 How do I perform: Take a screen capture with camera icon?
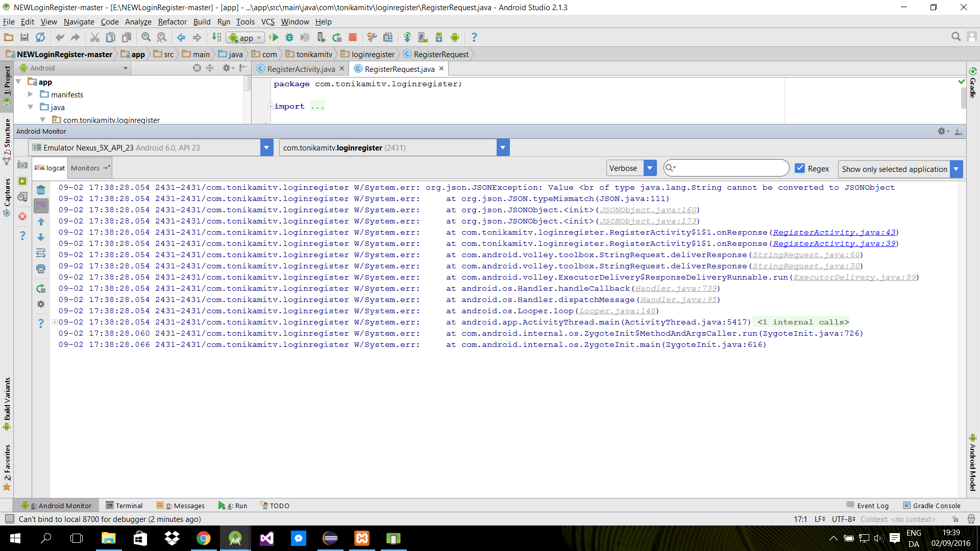pos(22,165)
